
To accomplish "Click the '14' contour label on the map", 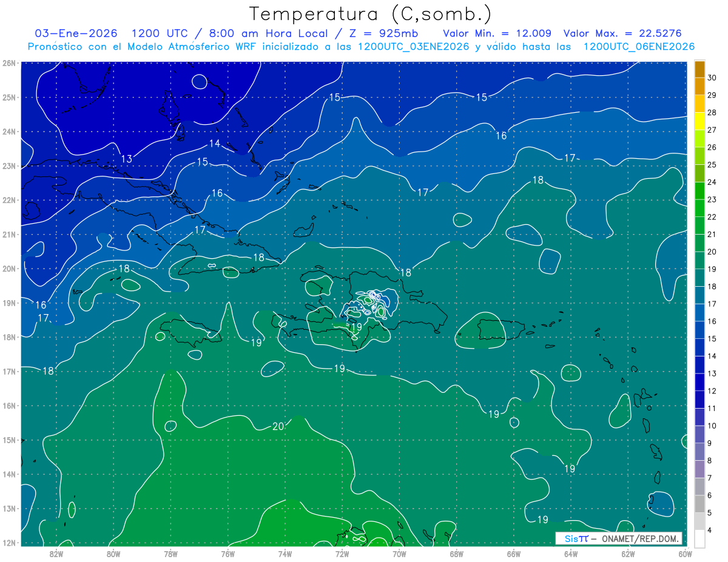I will [215, 144].
